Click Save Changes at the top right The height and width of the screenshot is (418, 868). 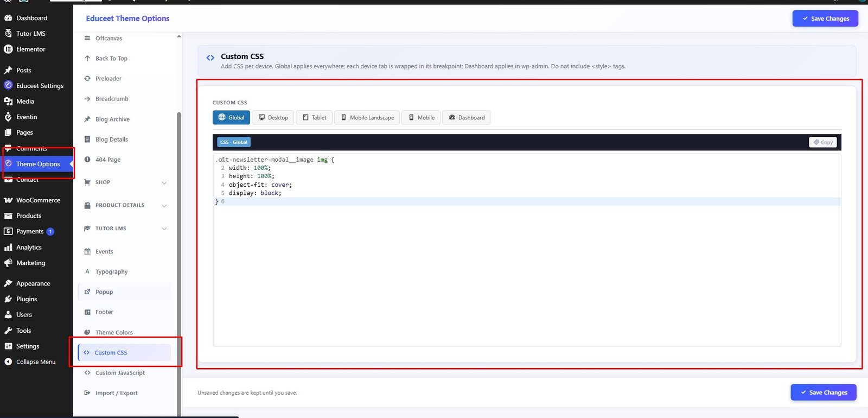tap(825, 18)
